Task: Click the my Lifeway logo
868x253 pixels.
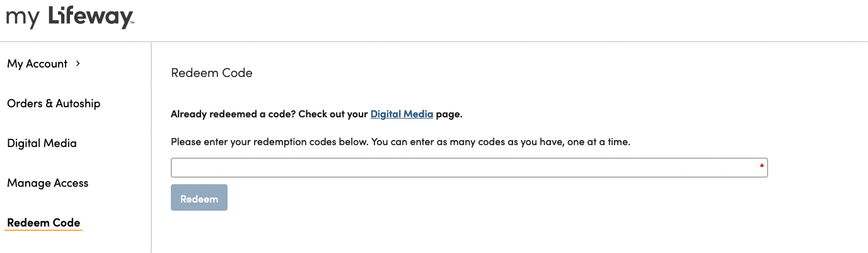Action: [69, 17]
